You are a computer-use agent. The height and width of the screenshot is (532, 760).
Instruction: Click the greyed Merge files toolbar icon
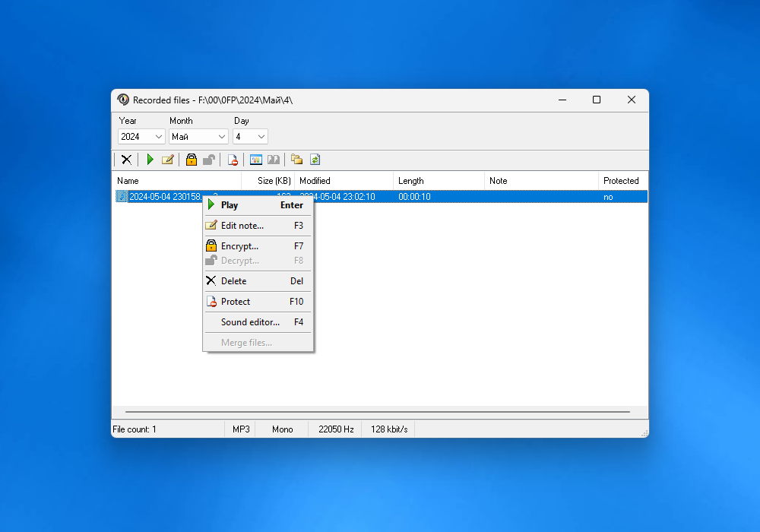click(x=274, y=160)
